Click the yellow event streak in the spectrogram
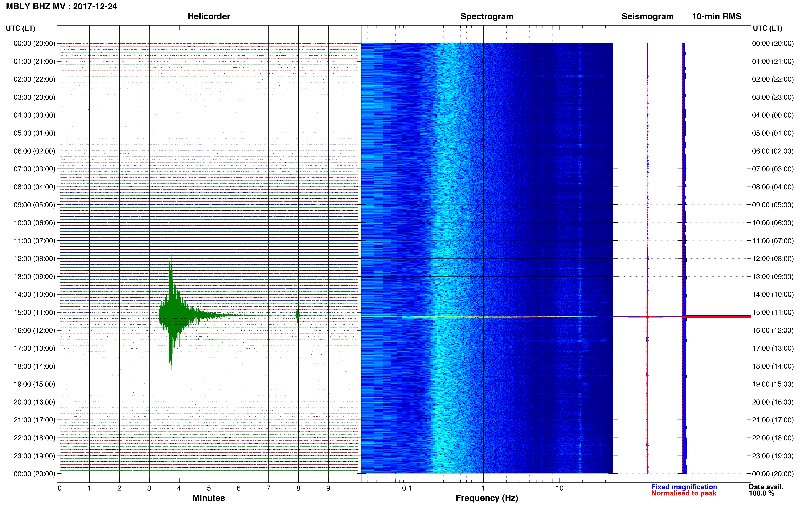 pyautogui.click(x=503, y=317)
